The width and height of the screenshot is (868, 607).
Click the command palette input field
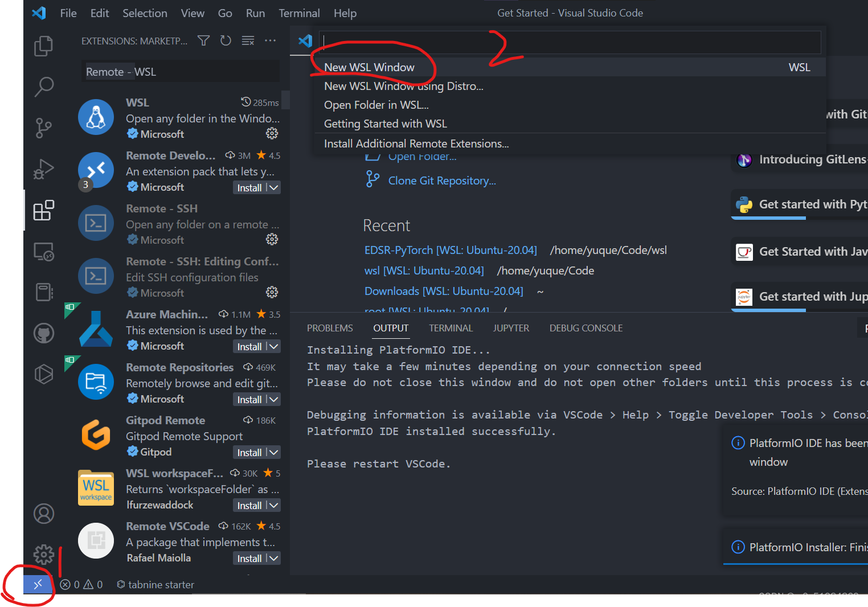tap(570, 42)
